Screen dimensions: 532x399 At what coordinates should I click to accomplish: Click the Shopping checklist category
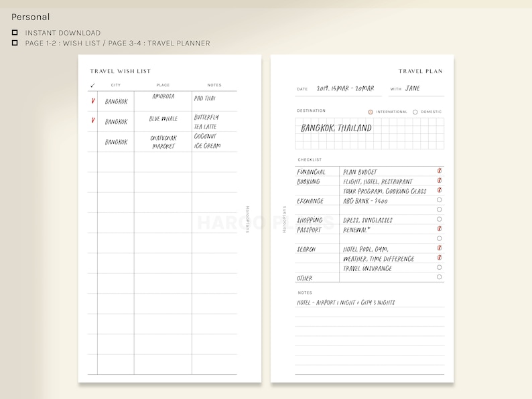[x=310, y=220]
